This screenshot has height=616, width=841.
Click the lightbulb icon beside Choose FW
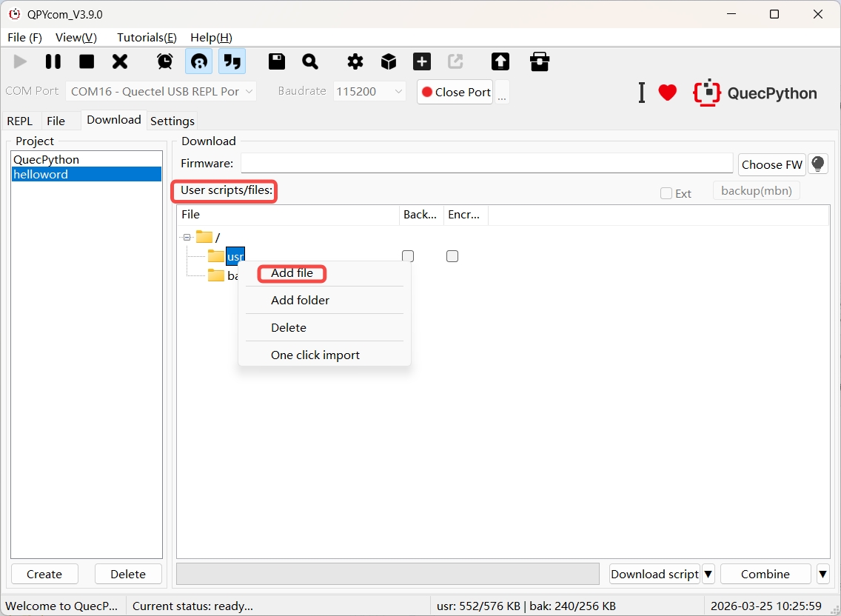click(x=817, y=164)
